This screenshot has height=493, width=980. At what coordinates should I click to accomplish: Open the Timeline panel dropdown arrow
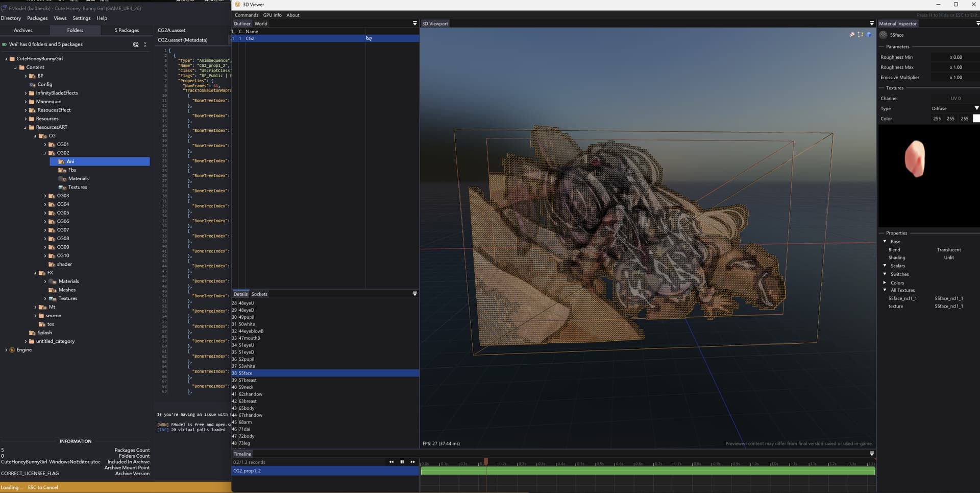[872, 454]
